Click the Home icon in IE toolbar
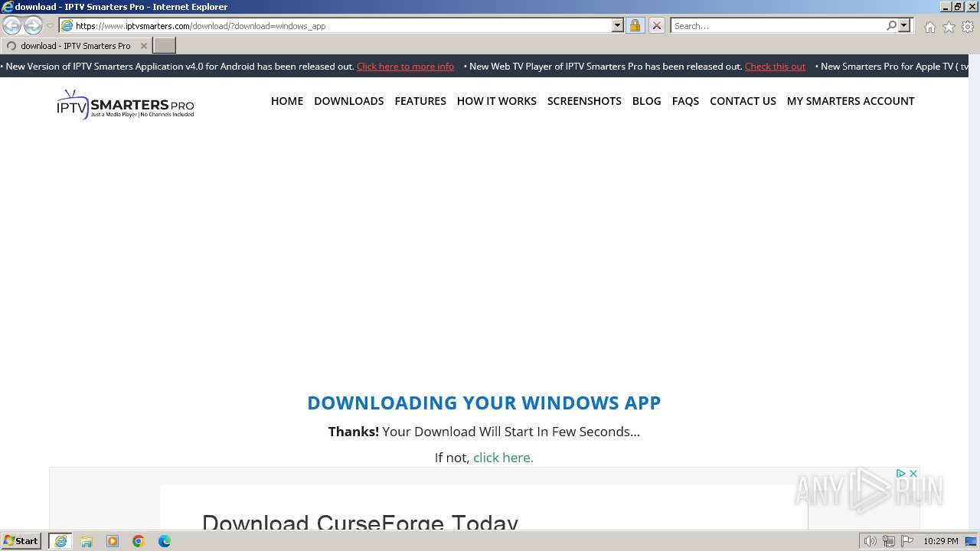 point(929,27)
